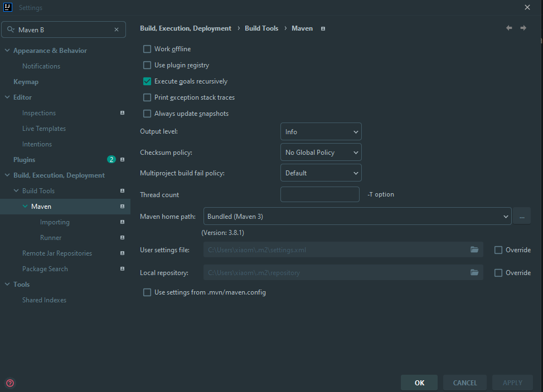Click the CANCEL button
The height and width of the screenshot is (392, 543).
pos(465,383)
